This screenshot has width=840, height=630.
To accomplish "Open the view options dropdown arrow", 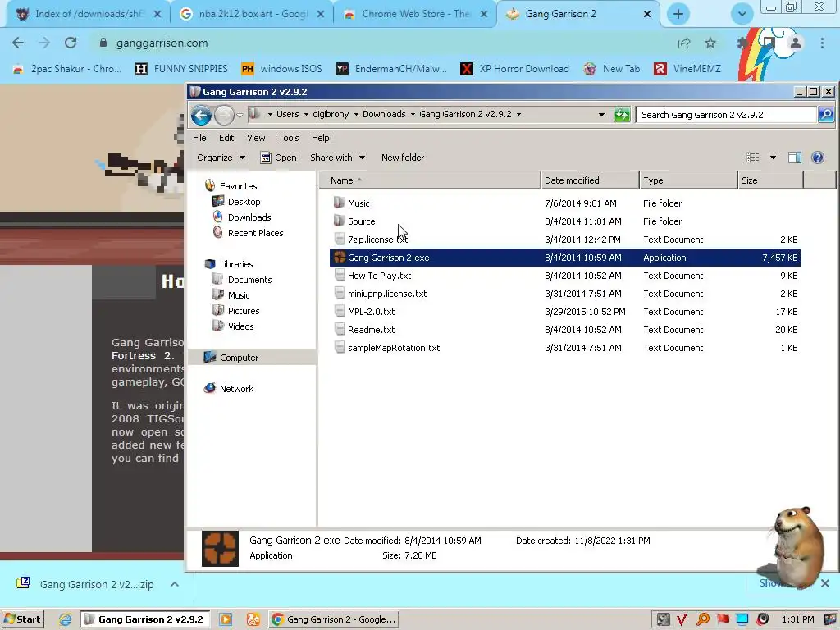I will click(x=773, y=157).
